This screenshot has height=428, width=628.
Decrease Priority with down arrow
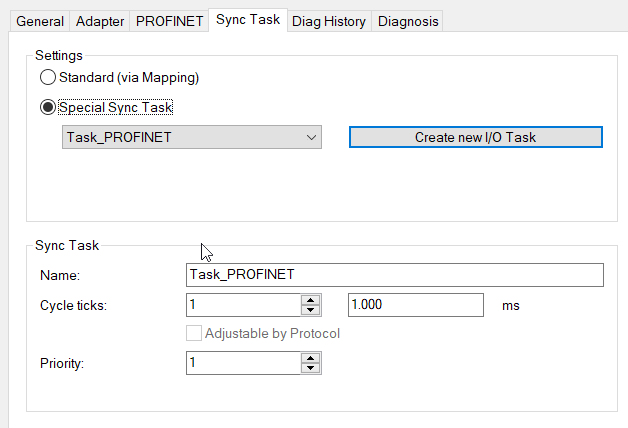[311, 369]
